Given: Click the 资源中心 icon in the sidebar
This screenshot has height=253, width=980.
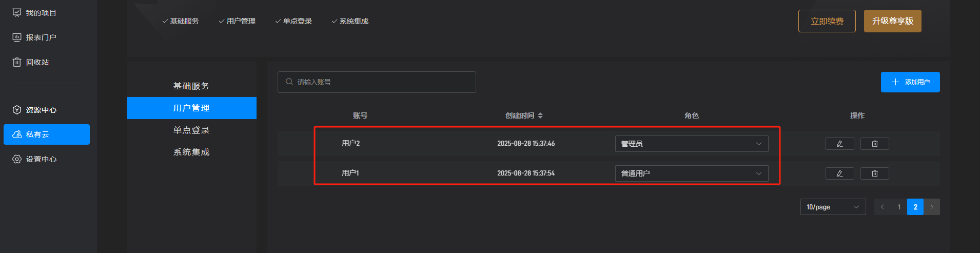Looking at the screenshot, I should pos(17,110).
